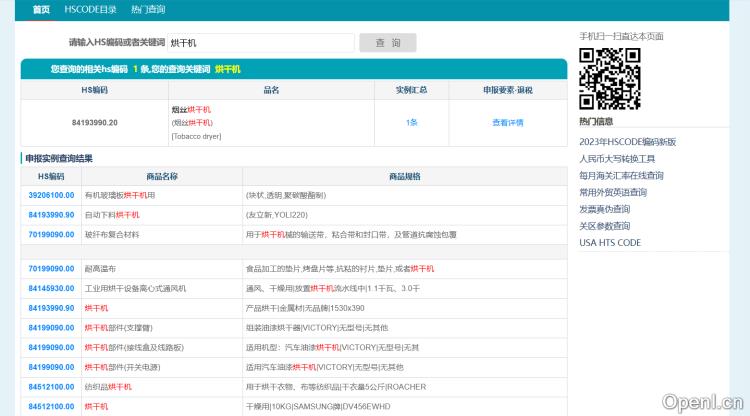Select the 1530x390 specification text
The height and width of the screenshot is (416, 750).
click(x=305, y=308)
